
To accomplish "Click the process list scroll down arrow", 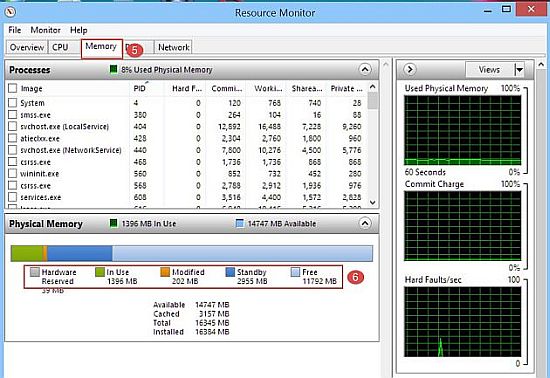I will coord(373,202).
